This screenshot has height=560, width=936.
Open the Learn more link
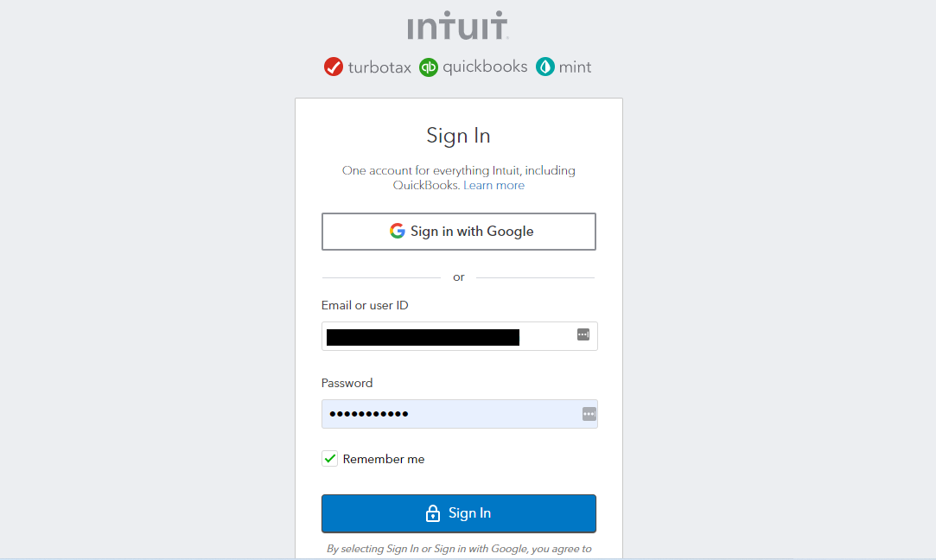(493, 185)
